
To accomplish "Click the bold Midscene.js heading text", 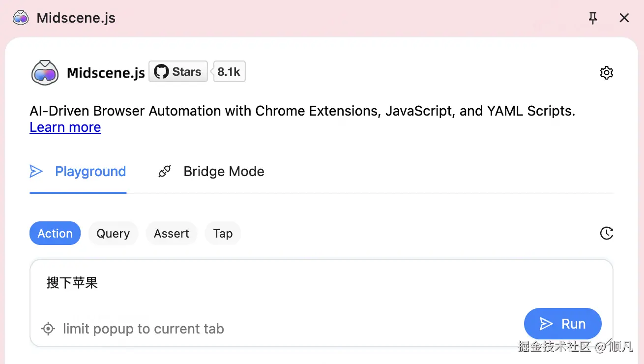I will point(106,73).
